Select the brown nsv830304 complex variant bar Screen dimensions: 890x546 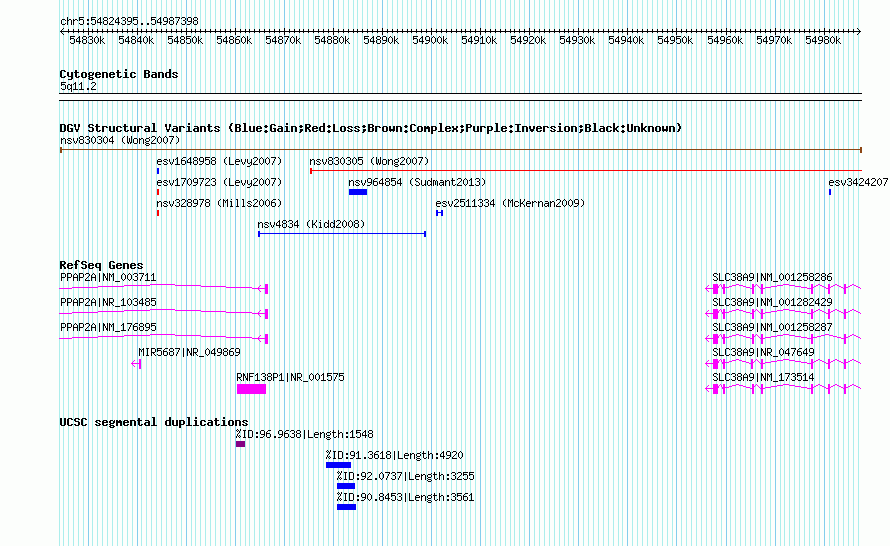[460, 150]
